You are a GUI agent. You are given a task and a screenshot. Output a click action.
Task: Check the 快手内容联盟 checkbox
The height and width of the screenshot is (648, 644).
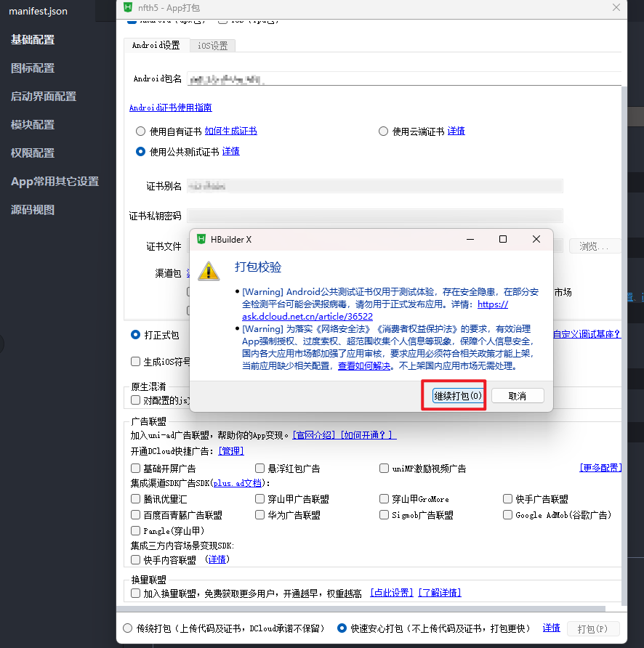pyautogui.click(x=136, y=560)
